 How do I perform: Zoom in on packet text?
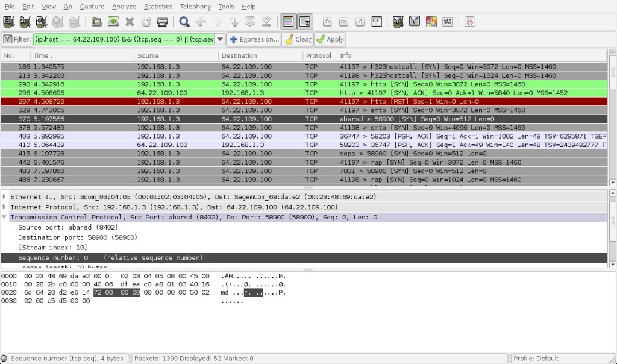327,22
